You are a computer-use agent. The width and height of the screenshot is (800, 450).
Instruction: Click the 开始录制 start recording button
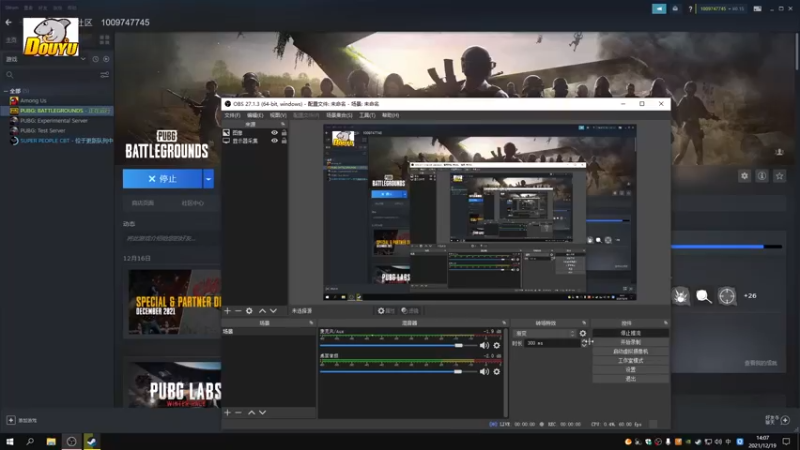630,342
